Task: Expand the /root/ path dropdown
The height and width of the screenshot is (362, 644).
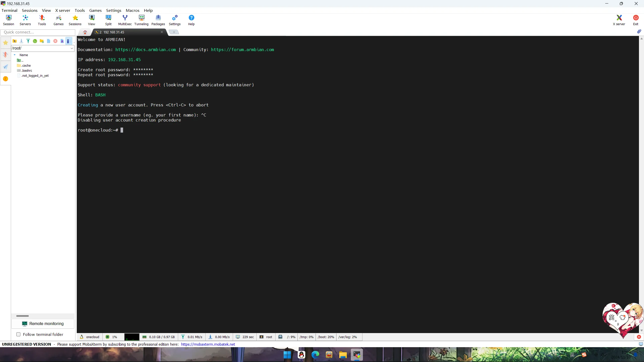Action: click(72, 48)
